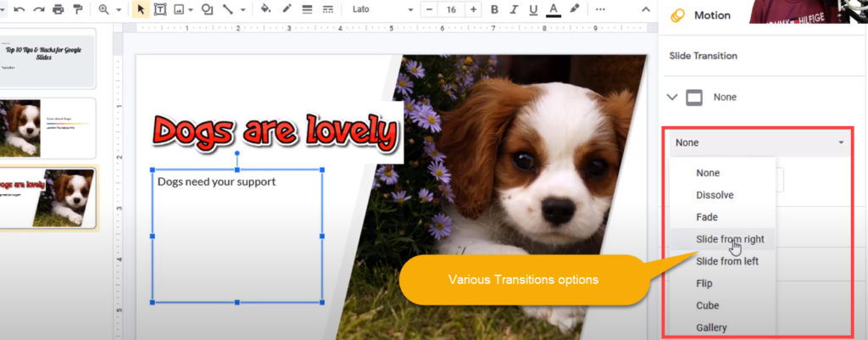
Task: Expand the Line tool options arrow
Action: pyautogui.click(x=243, y=10)
